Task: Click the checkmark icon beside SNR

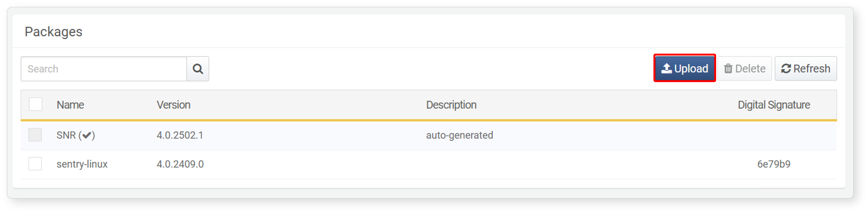Action: click(87, 135)
